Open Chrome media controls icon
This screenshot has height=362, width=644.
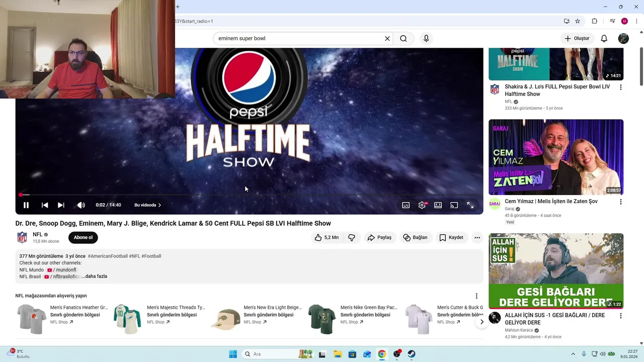click(x=612, y=21)
